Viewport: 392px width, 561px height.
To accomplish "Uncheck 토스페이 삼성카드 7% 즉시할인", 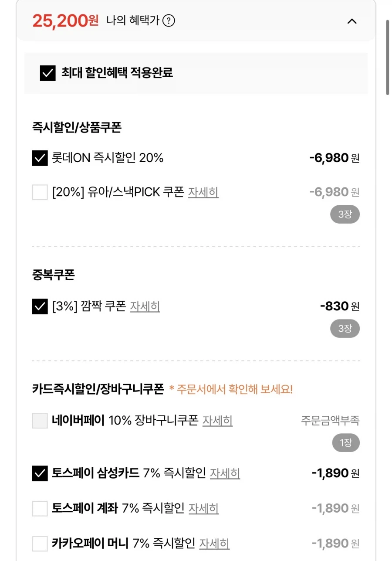I will click(x=40, y=473).
